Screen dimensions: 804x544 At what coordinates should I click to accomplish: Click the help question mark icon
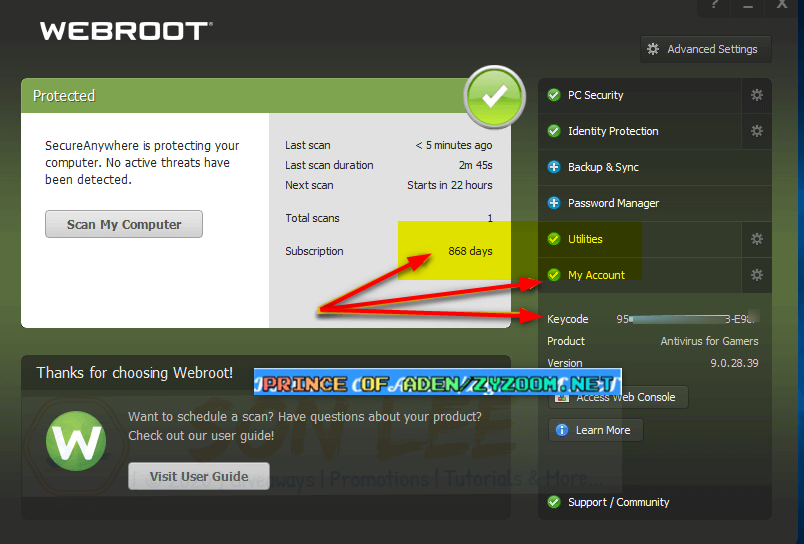[715, 4]
